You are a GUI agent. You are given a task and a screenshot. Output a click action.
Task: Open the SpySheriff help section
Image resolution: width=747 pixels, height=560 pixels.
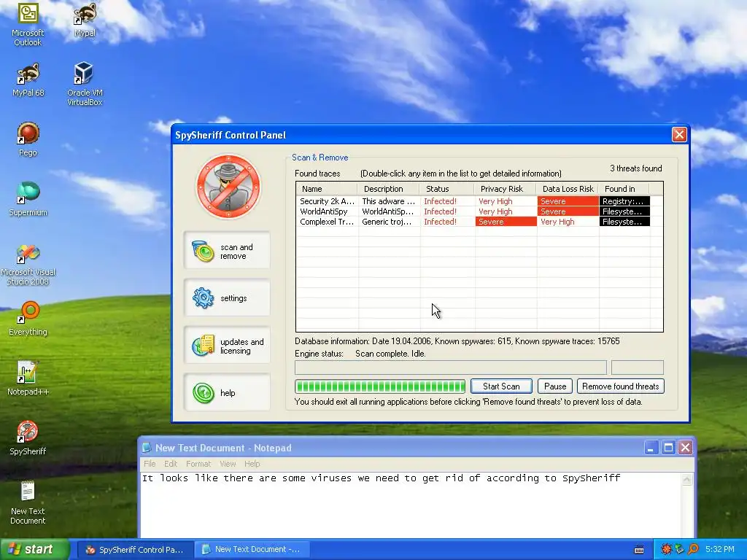(x=227, y=393)
